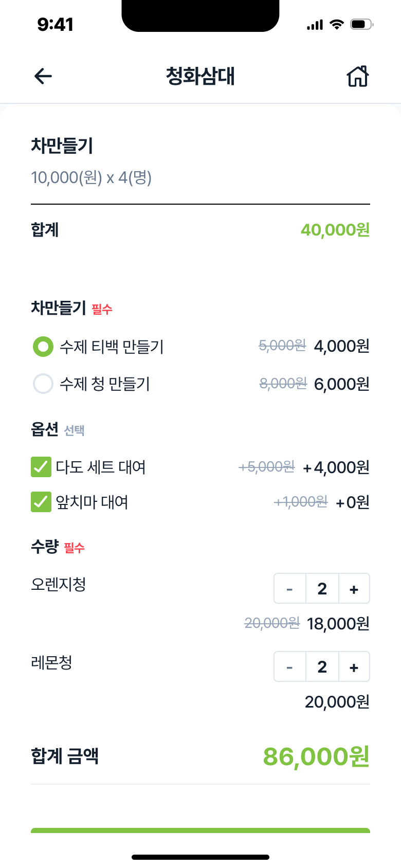Click the 레몬청 quantity value field
This screenshot has width=401, height=868.
click(x=322, y=667)
